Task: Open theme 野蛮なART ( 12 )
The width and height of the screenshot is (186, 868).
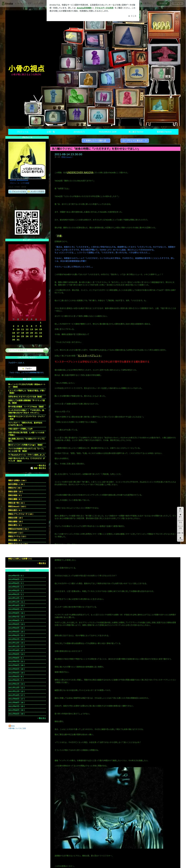Action: click(x=15, y=532)
